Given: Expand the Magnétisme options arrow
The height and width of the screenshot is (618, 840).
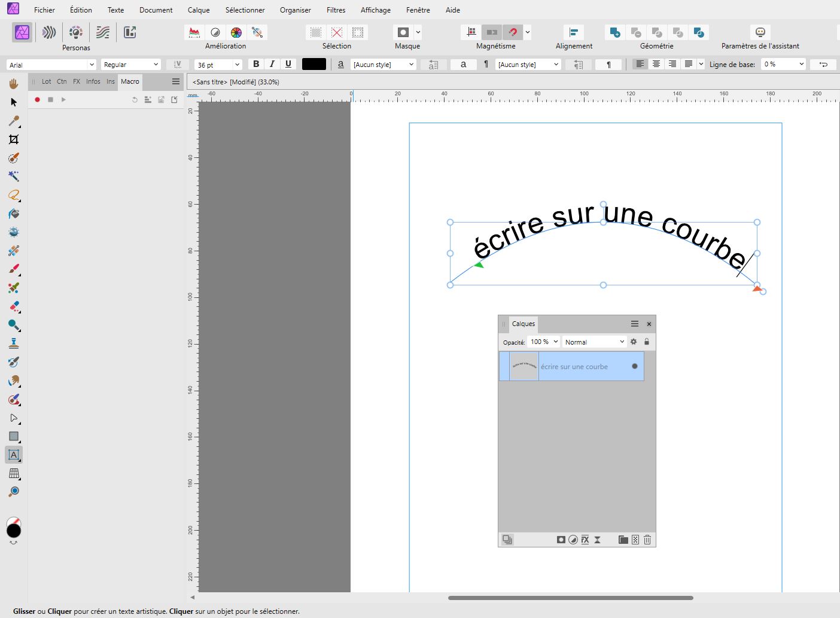Looking at the screenshot, I should pos(528,32).
